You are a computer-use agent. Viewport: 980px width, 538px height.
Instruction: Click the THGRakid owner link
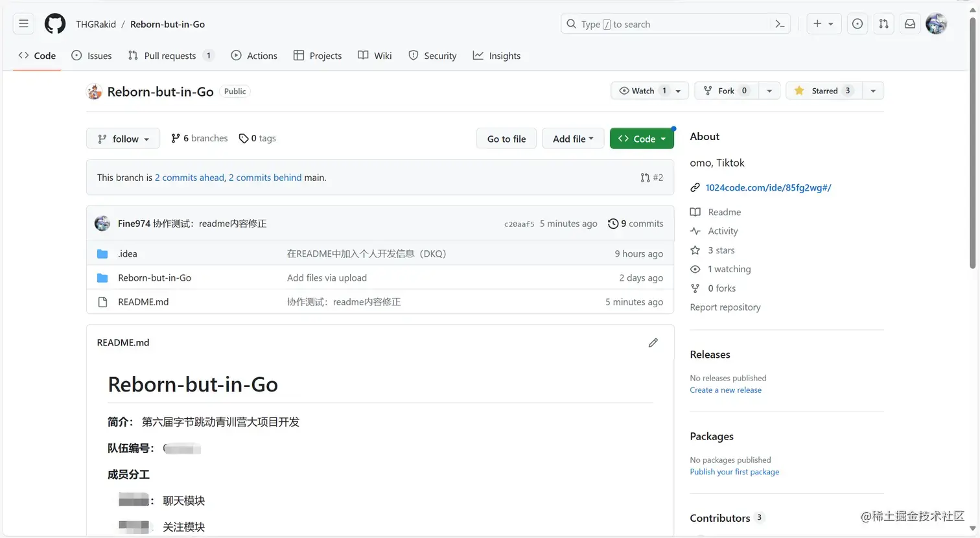tap(96, 24)
